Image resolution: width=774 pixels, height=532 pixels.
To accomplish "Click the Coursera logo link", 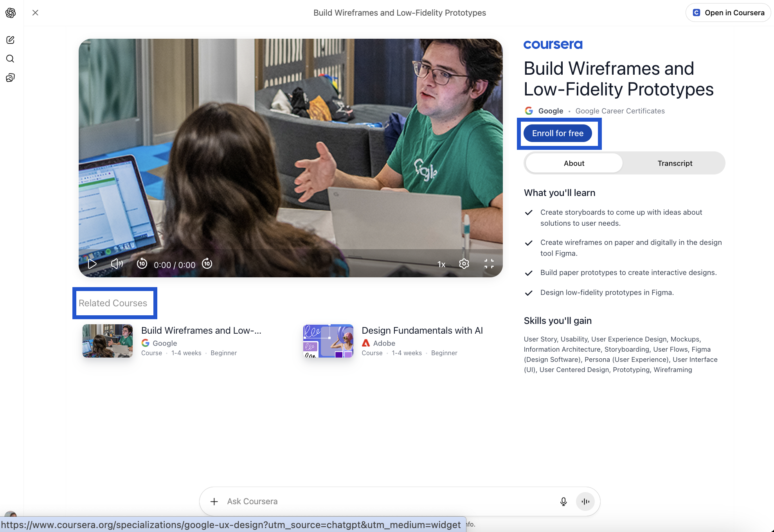I will (553, 44).
